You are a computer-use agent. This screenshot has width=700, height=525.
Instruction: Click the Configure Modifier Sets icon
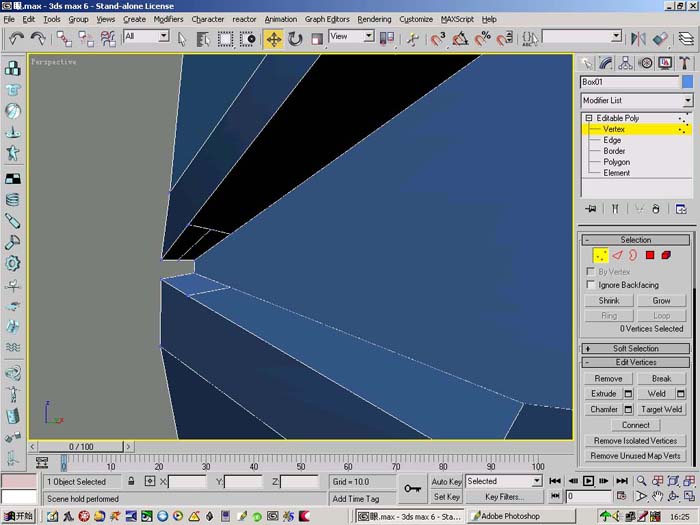point(681,208)
